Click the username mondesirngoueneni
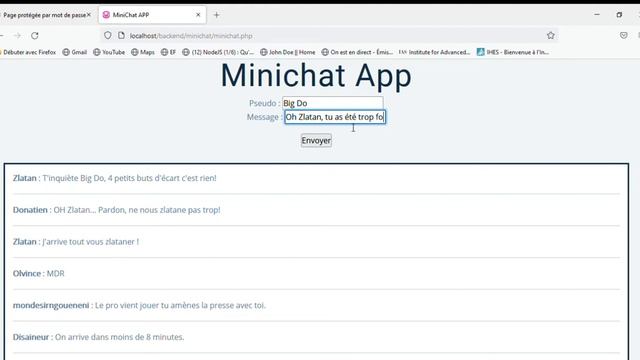 click(51, 305)
